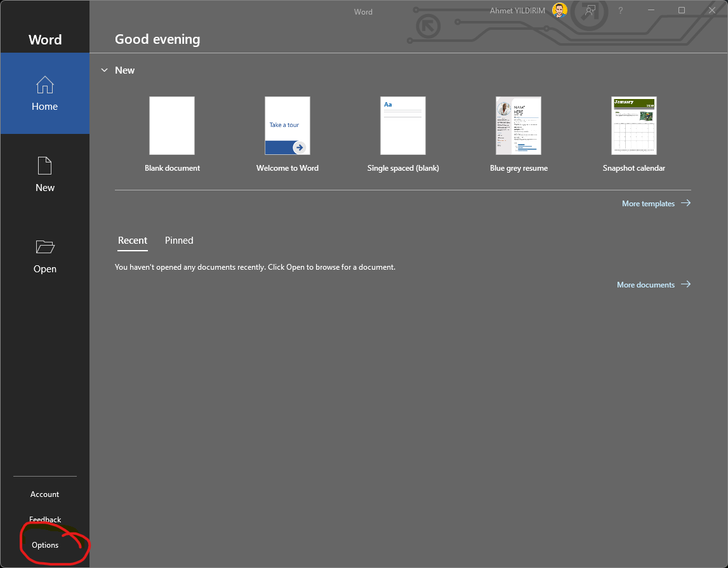Open Account settings page
Screen dimensions: 728x568
pos(44,494)
